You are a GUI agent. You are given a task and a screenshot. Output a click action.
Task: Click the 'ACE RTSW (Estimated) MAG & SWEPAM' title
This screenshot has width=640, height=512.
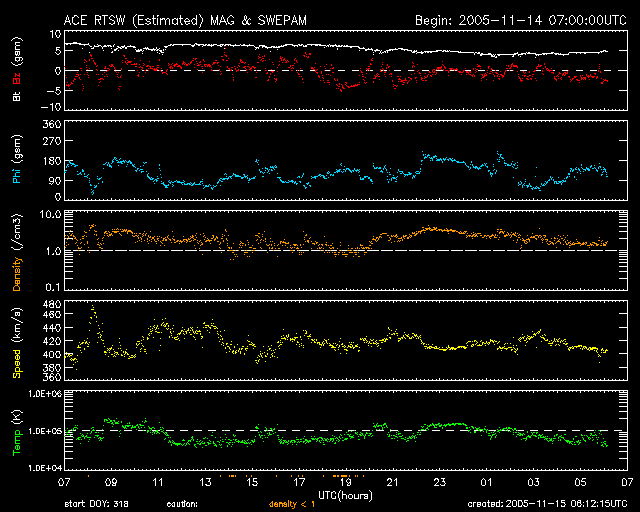pyautogui.click(x=185, y=20)
